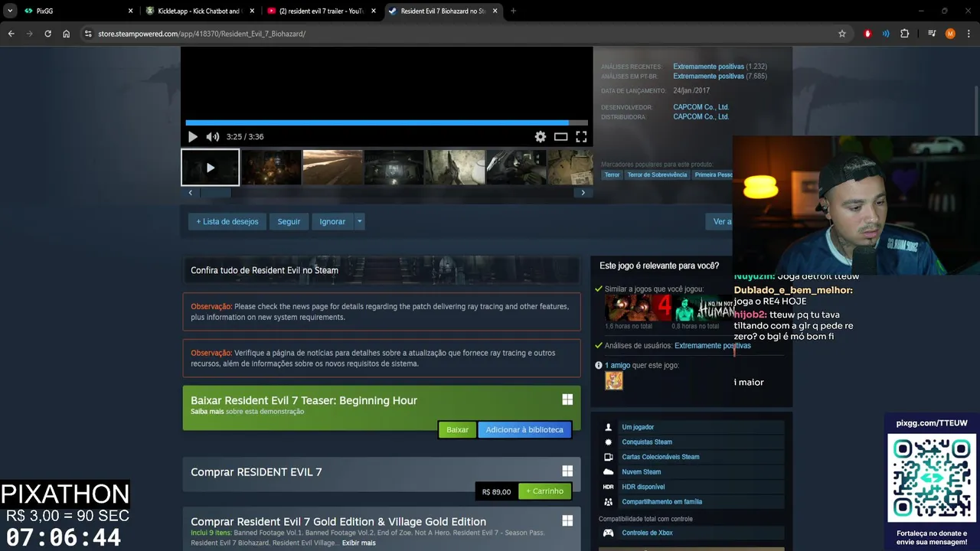
Task: Click the Terror tag
Action: tap(612, 174)
